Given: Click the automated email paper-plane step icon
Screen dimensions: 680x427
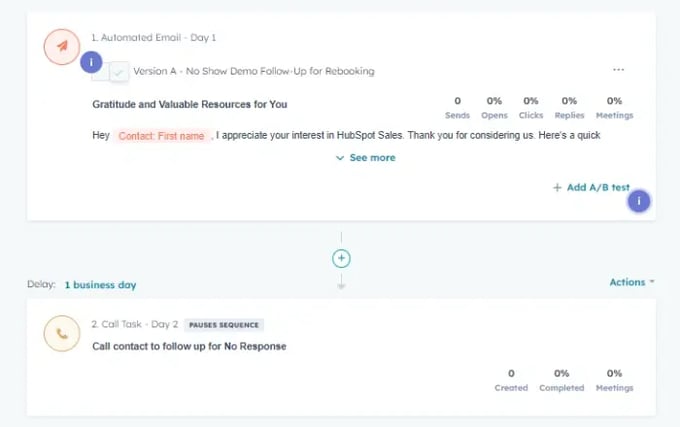Looking at the screenshot, I should 62,46.
